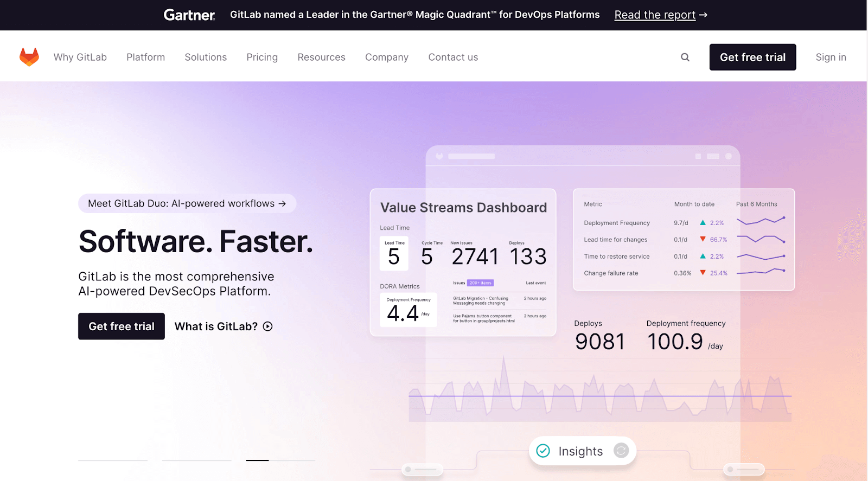Click the Time to restore service row label
The image size is (868, 481).
click(617, 256)
